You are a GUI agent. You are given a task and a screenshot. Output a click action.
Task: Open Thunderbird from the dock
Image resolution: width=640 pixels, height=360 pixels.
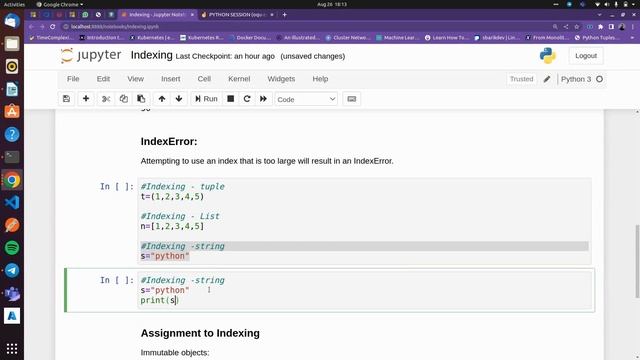(12, 21)
